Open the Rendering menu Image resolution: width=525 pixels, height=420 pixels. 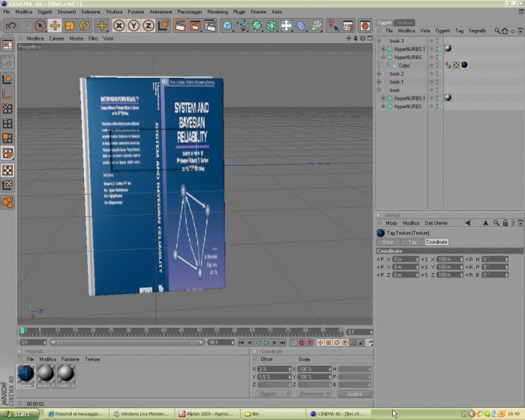coord(217,12)
